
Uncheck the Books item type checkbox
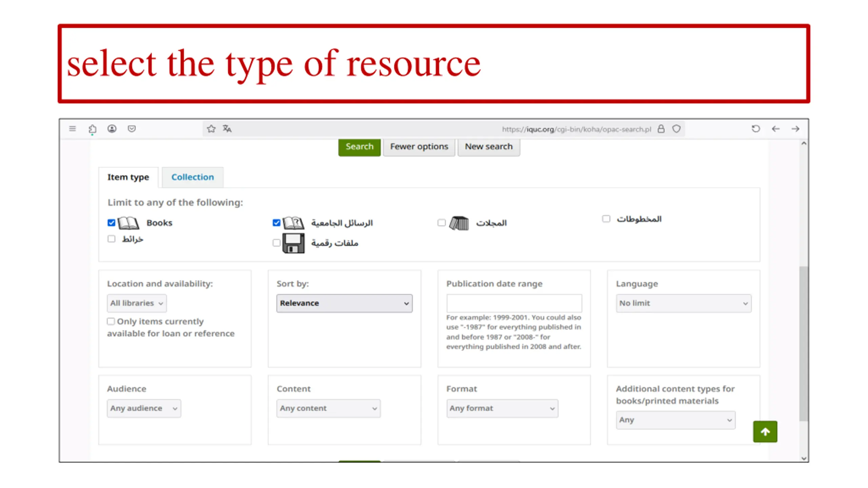[111, 223]
